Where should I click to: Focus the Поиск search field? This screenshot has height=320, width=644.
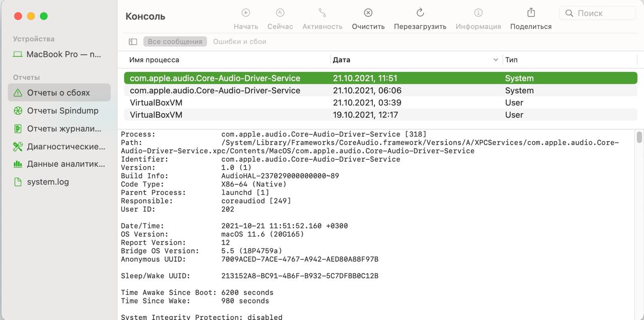[598, 13]
